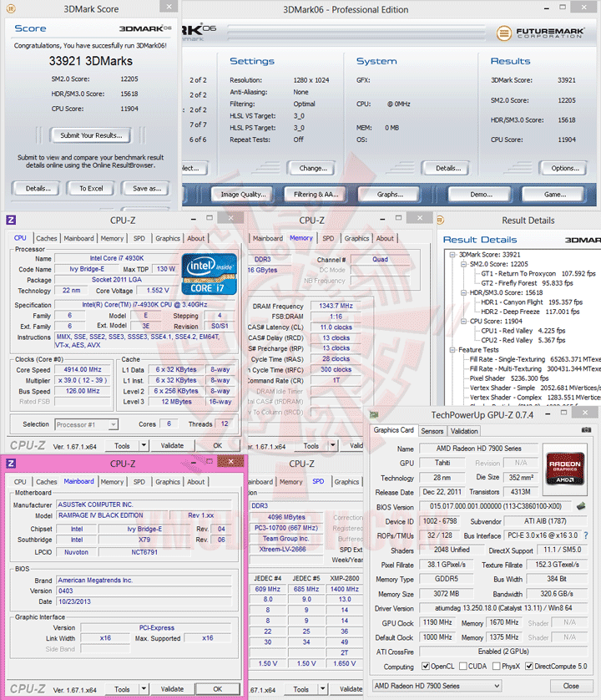The width and height of the screenshot is (601, 700).
Task: Toggle the DirectCompute 5.0 checkbox
Action: [x=529, y=666]
